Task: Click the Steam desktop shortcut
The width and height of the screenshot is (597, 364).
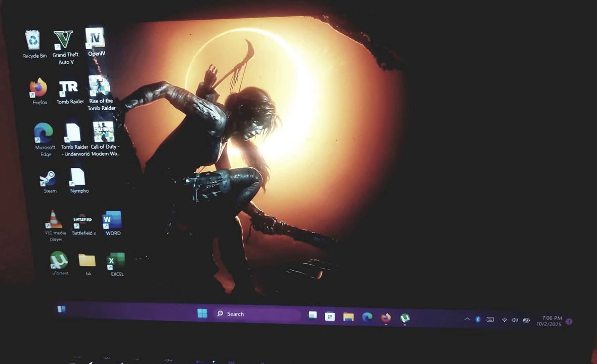Action: (49, 179)
